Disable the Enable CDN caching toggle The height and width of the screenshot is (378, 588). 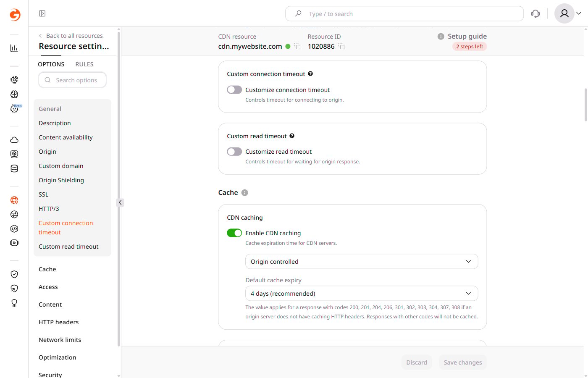[x=234, y=233]
